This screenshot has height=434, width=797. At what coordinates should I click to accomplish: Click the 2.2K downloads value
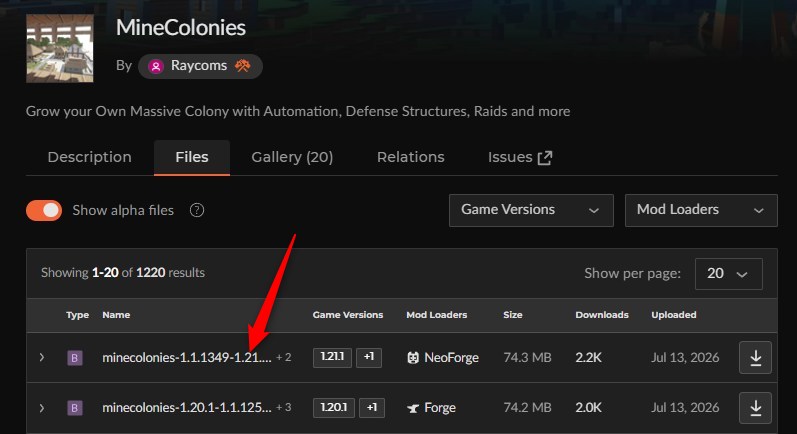[x=589, y=358]
